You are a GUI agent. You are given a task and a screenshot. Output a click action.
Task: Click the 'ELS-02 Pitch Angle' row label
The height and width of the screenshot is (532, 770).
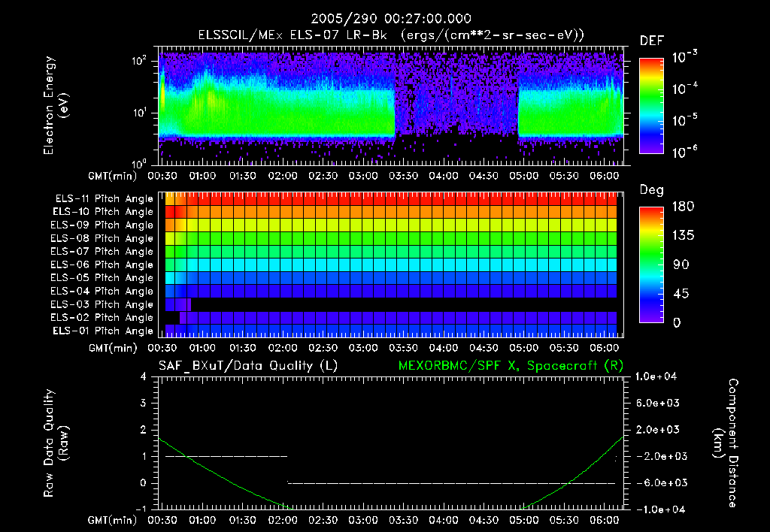coord(102,318)
